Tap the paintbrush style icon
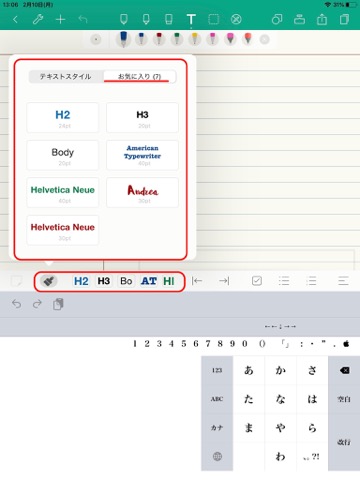Image resolution: width=360 pixels, height=480 pixels. click(49, 281)
